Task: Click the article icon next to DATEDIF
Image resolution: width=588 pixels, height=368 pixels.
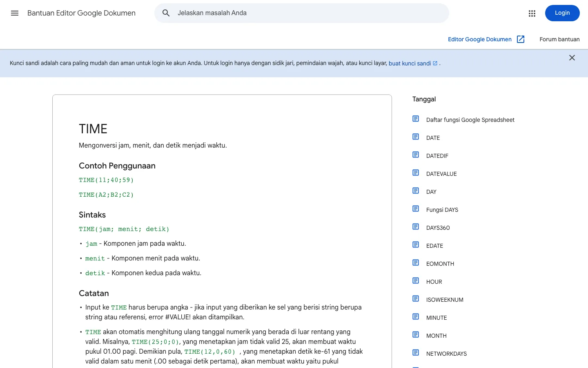Action: tap(416, 155)
